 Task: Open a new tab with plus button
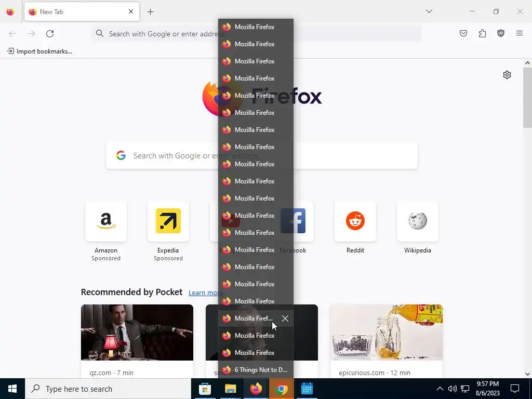pyautogui.click(x=150, y=12)
